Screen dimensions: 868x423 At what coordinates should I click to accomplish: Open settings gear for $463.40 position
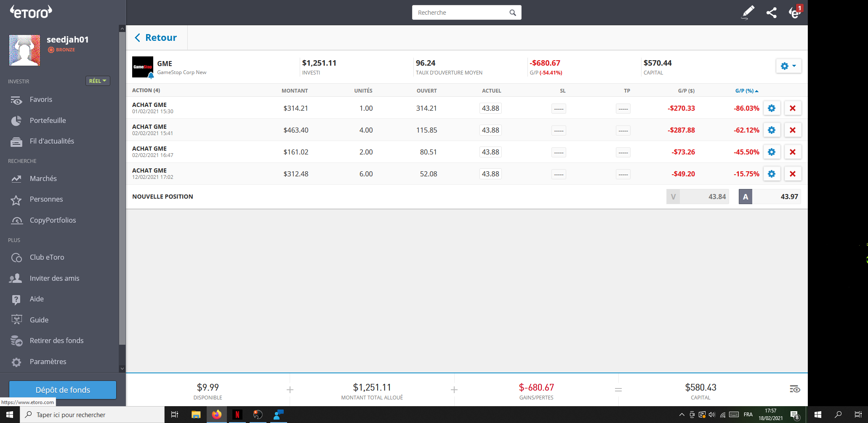point(772,130)
